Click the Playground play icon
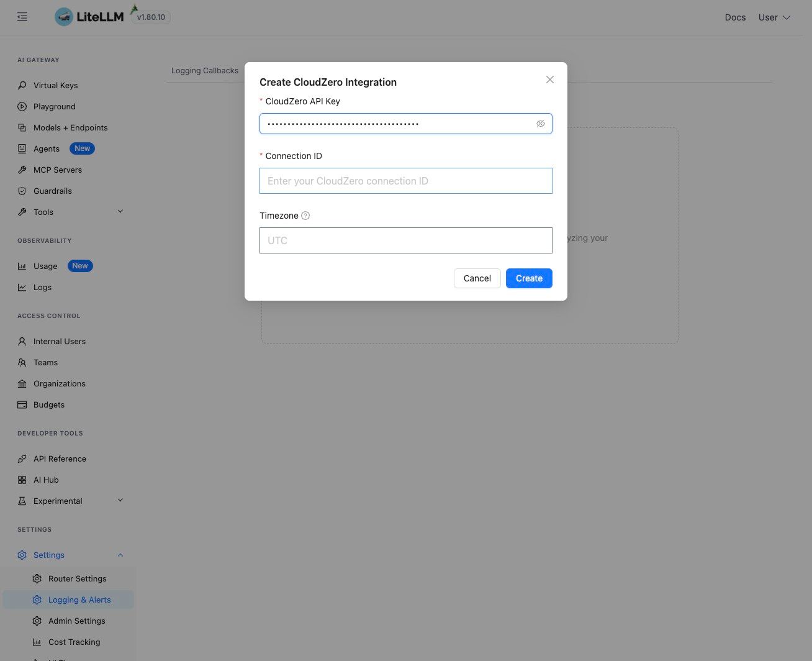The width and height of the screenshot is (812, 661). point(22,106)
